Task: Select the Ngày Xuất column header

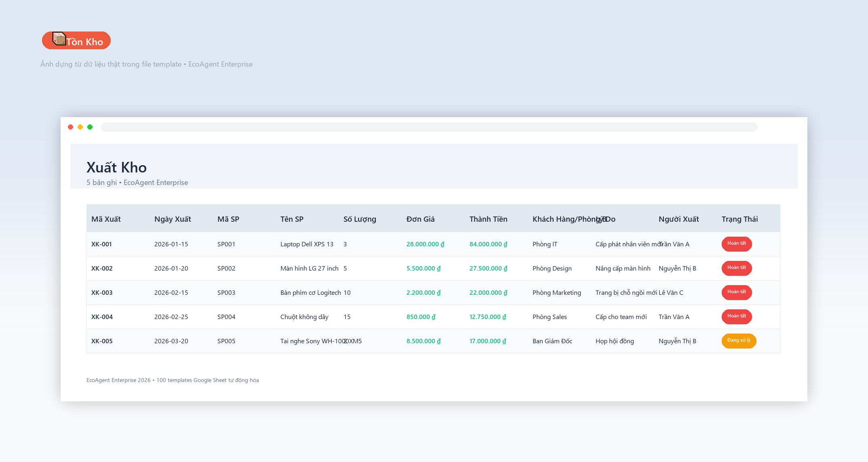Action: [173, 219]
